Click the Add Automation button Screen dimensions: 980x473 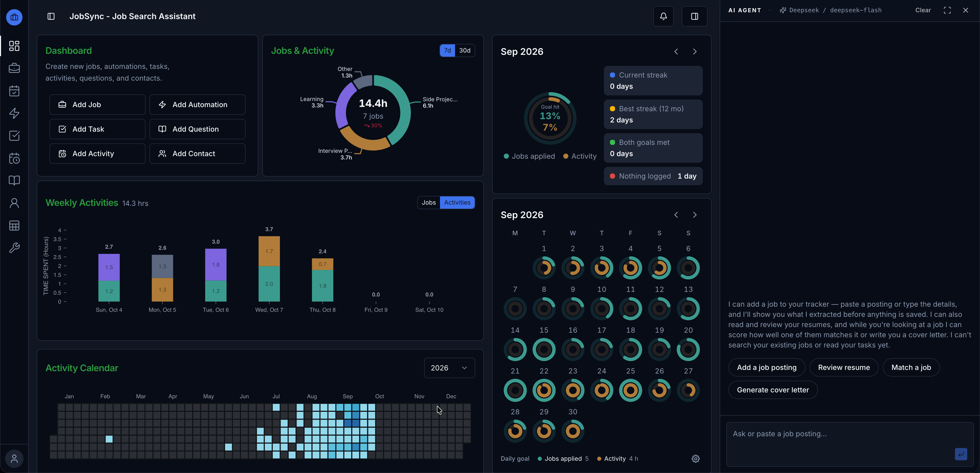pos(197,105)
